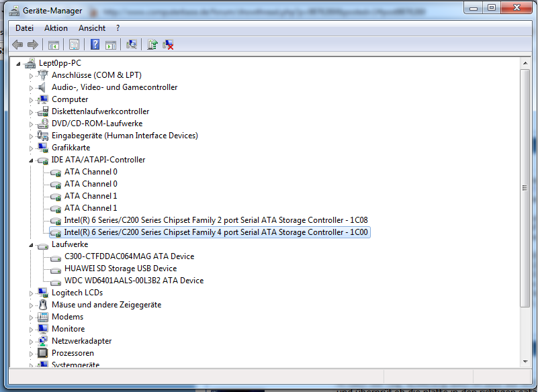Click the Monitore screen icon

[x=43, y=329]
